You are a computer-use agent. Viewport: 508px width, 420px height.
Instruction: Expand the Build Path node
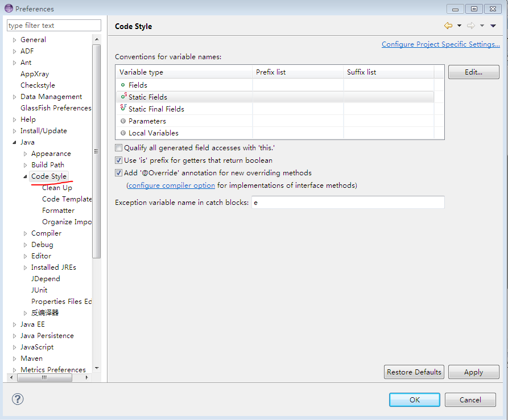tap(25, 165)
